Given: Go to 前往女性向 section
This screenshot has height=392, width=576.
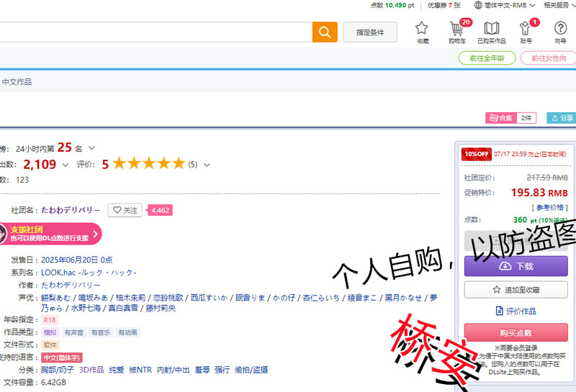Looking at the screenshot, I should click(x=549, y=58).
